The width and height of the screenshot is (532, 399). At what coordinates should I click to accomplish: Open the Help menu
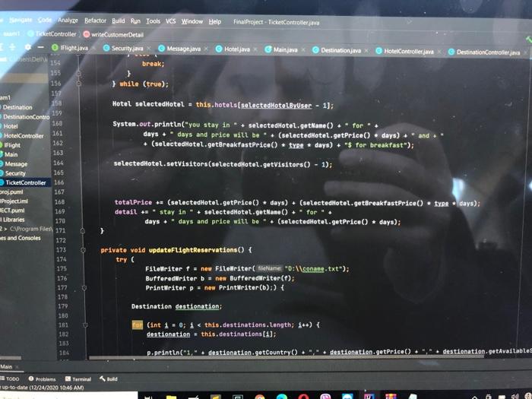215,22
